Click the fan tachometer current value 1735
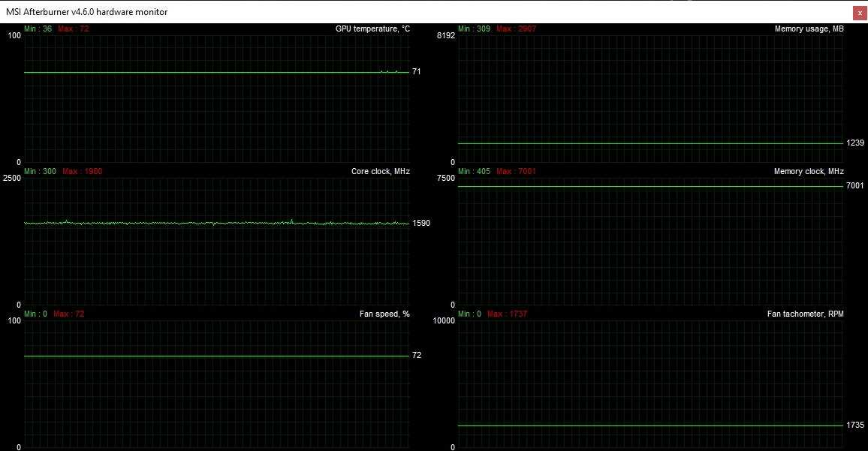Screen dimensions: 868x451 point(855,425)
